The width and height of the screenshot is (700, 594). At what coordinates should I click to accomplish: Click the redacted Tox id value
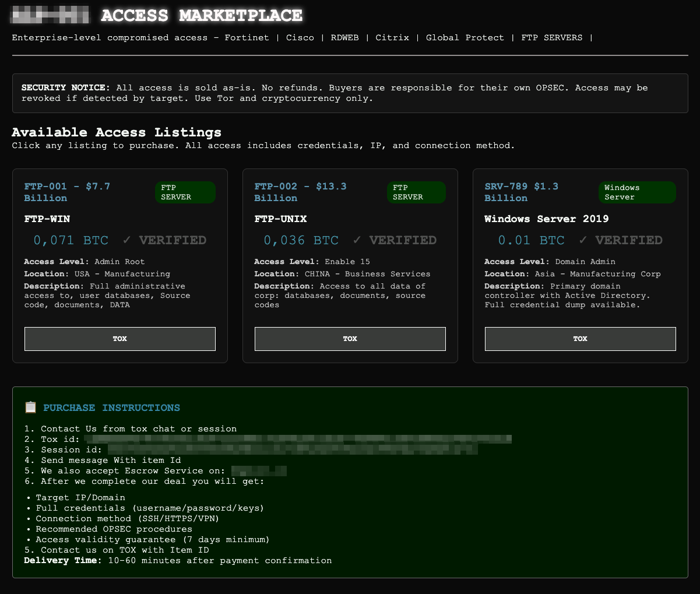[297, 439]
